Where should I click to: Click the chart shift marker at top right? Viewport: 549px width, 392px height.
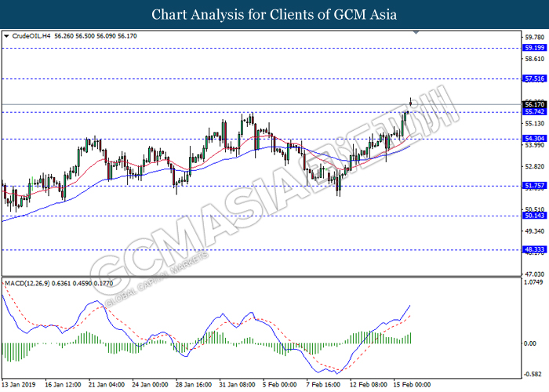(416, 33)
